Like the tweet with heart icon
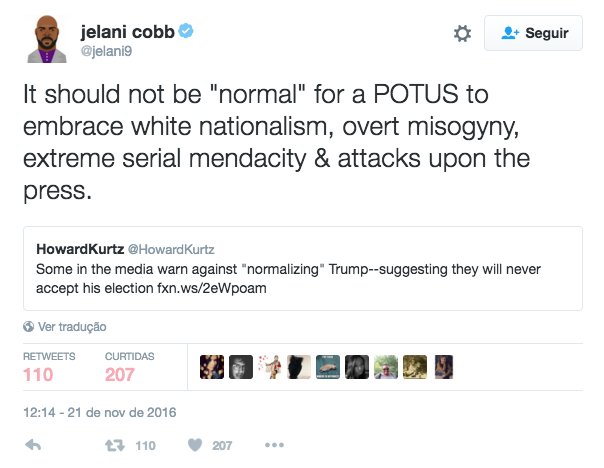 195,445
